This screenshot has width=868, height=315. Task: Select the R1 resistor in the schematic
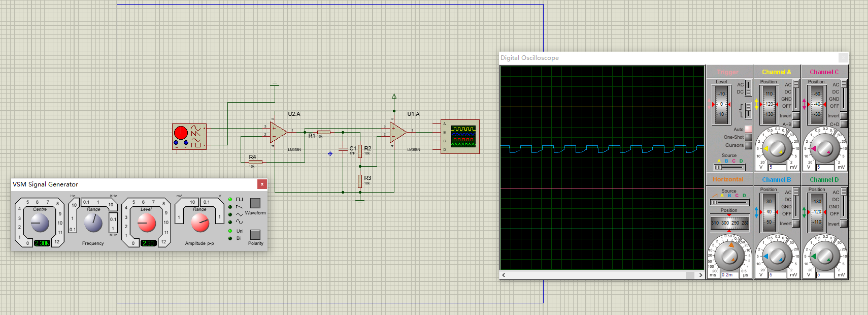point(323,132)
